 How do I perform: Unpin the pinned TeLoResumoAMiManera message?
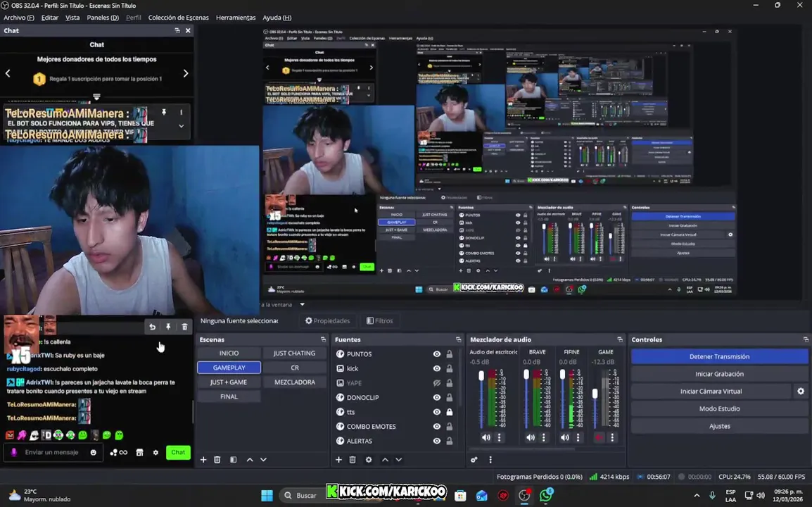[164, 112]
